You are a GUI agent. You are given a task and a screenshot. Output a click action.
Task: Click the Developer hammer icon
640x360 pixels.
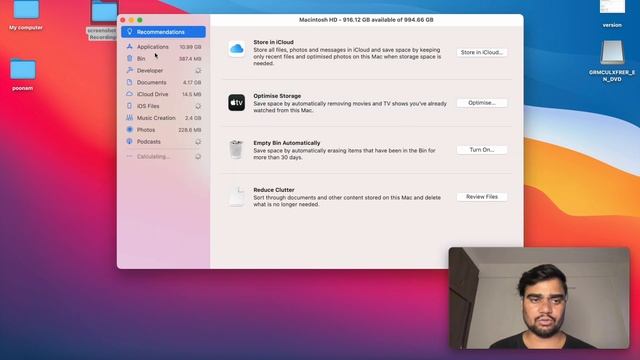[x=129, y=70]
